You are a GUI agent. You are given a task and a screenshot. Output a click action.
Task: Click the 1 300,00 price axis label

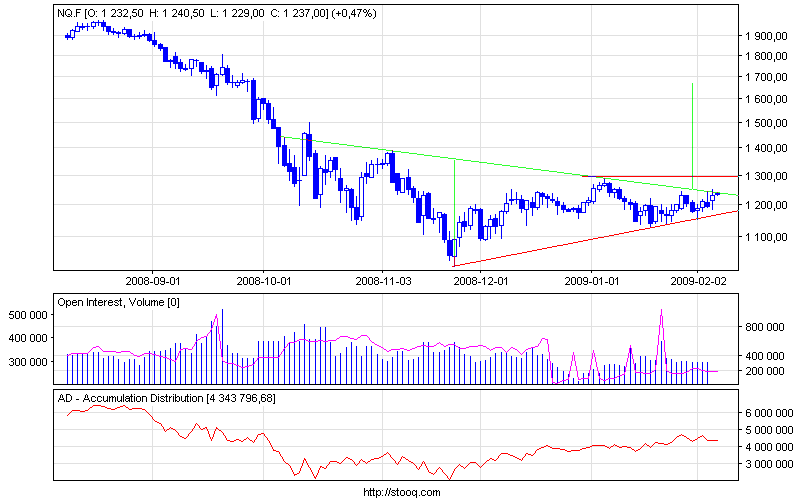pyautogui.click(x=766, y=176)
